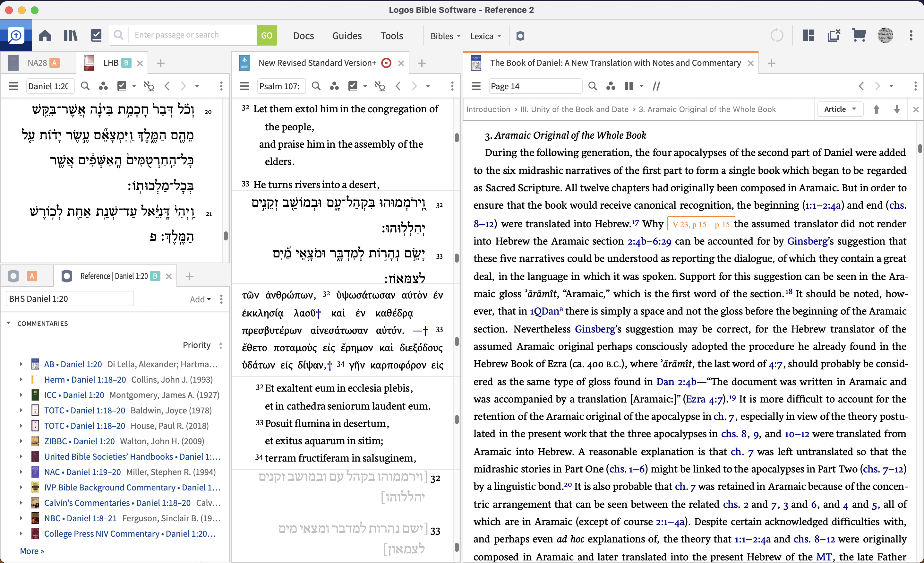Open Priority sort order selector

tap(203, 345)
